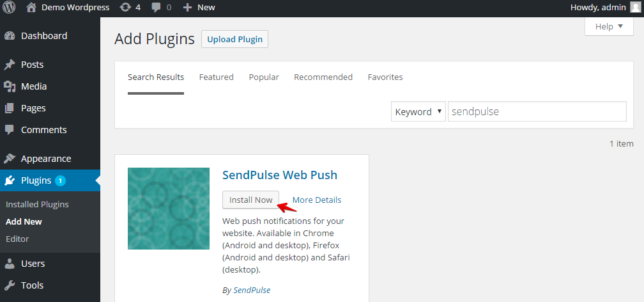Click the home icon beside Demo Wordpress
This screenshot has width=644, height=302.
tap(31, 8)
